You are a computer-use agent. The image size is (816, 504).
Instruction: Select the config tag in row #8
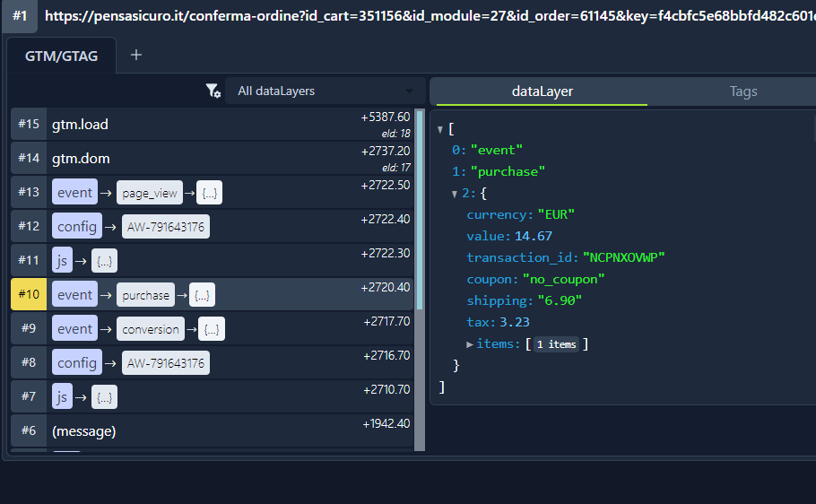tap(76, 363)
